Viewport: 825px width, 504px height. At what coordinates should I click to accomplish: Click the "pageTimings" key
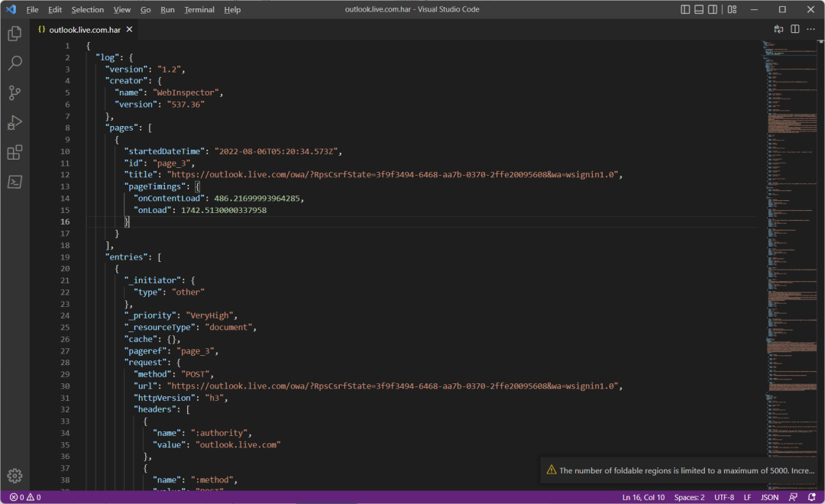154,186
